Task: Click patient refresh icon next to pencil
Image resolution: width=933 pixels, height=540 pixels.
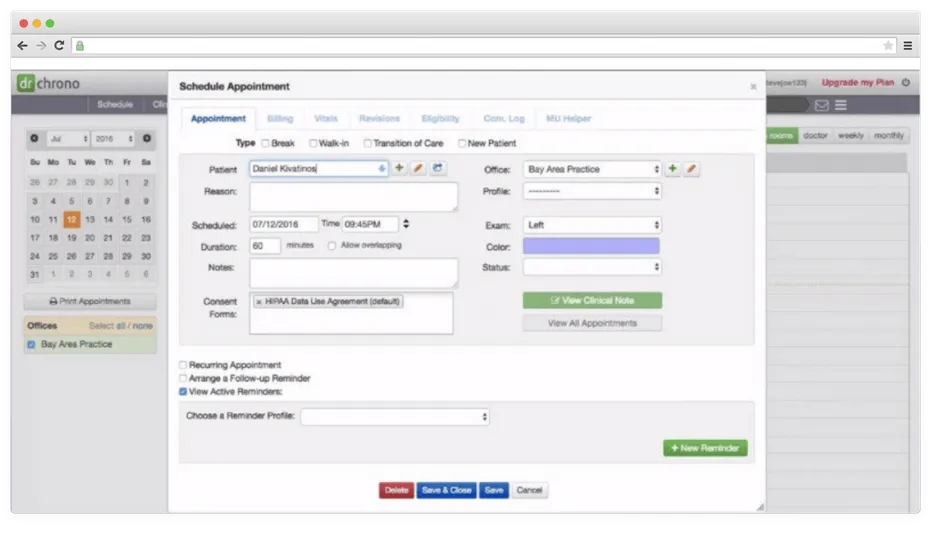Action: tap(437, 168)
